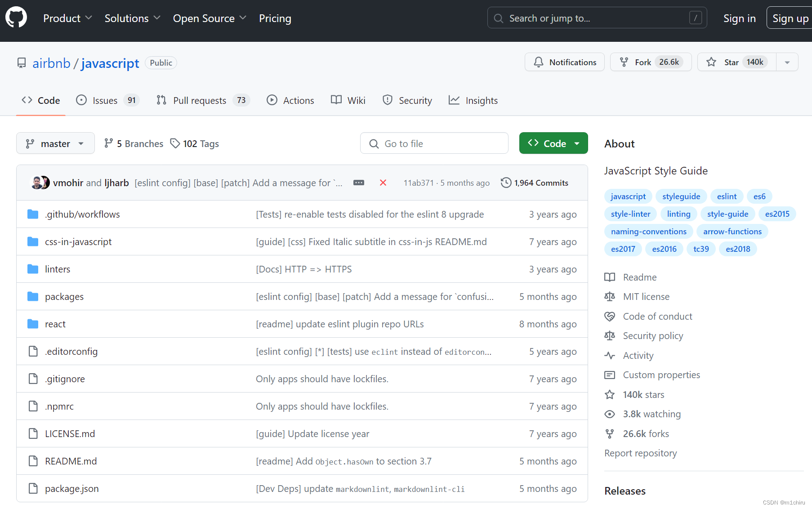Click MIT license scale icon
This screenshot has width=812, height=509.
point(610,296)
